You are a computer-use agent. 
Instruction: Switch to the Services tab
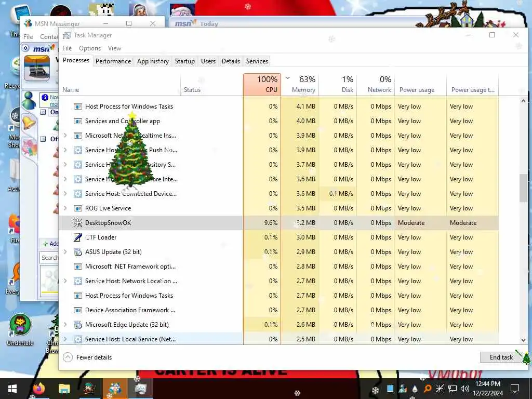(x=257, y=61)
